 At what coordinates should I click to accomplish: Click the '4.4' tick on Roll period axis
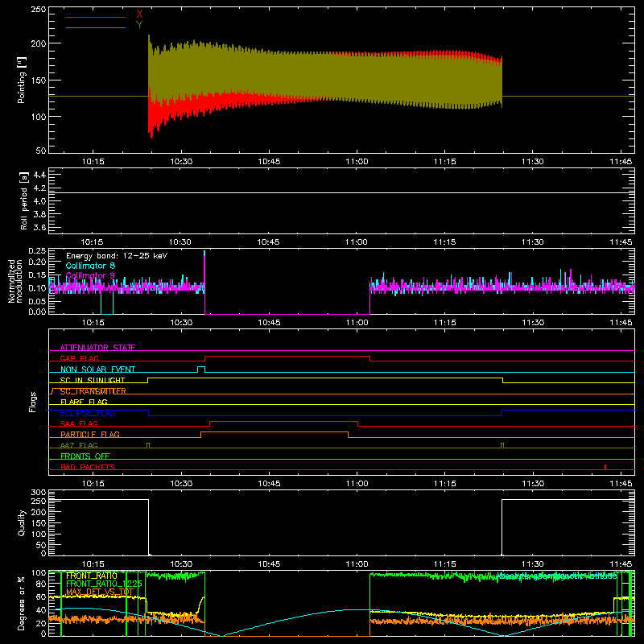tap(39, 175)
